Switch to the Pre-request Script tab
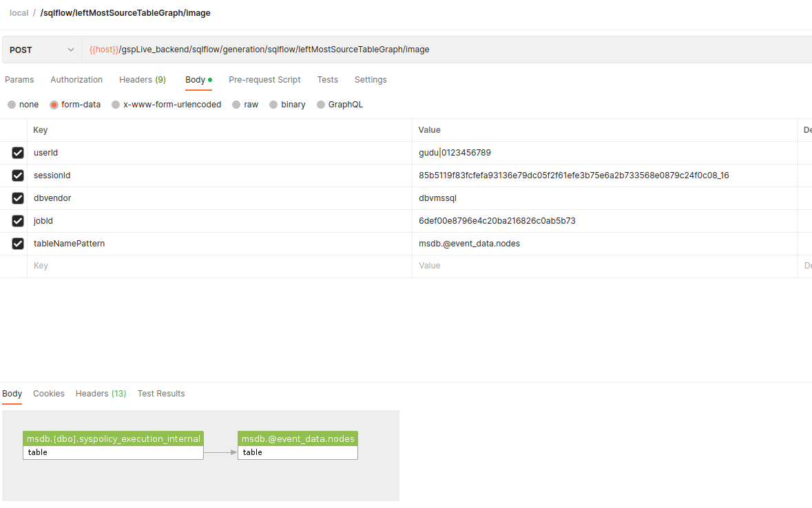This screenshot has height=508, width=812. [x=264, y=80]
